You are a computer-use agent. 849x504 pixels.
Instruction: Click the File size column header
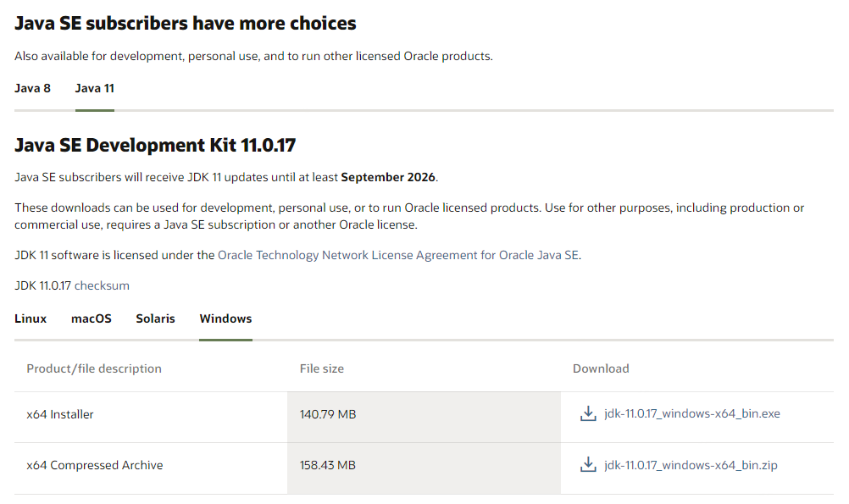click(322, 368)
